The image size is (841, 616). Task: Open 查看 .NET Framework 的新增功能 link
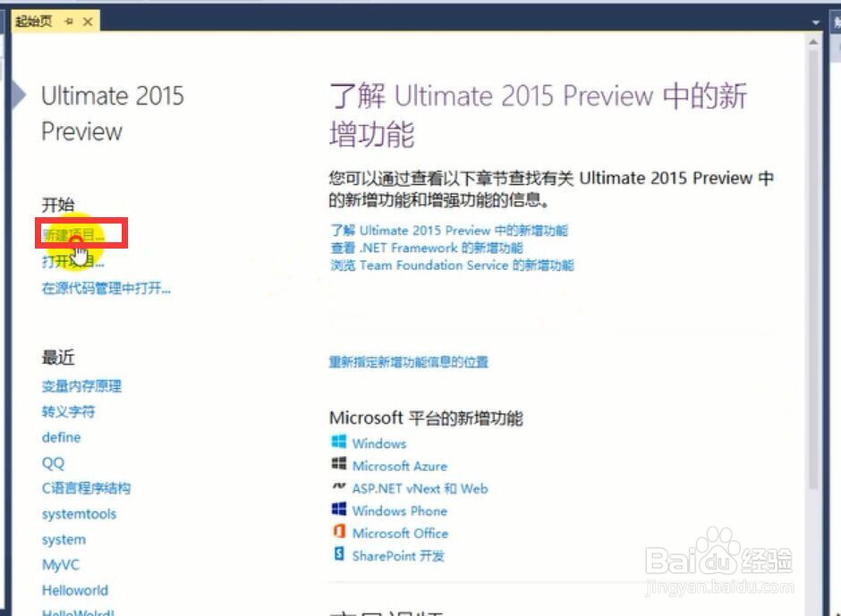click(427, 248)
